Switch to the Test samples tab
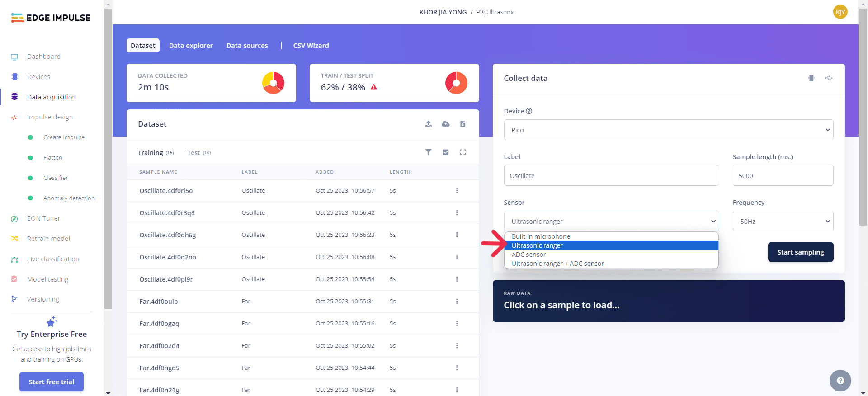The height and width of the screenshot is (396, 868). [x=193, y=153]
